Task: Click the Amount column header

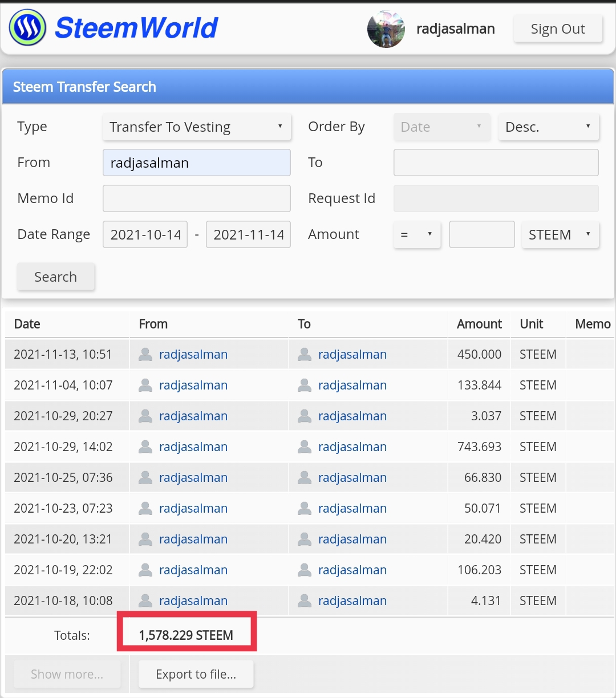Action: (x=479, y=324)
